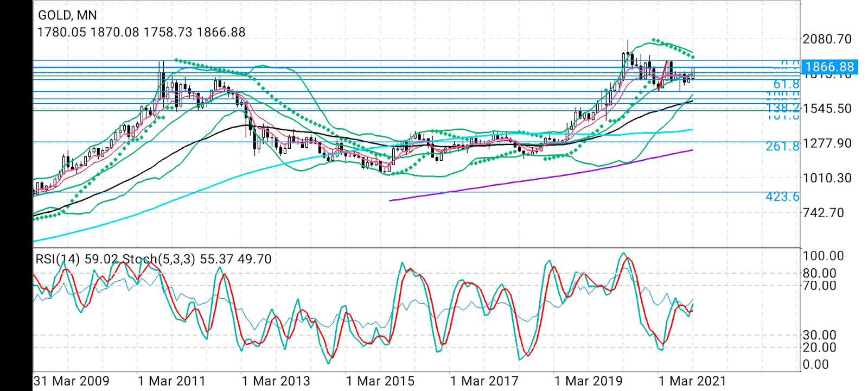Select the 423.6 Fibonacci level label
Image resolution: width=868 pixels, height=391 pixels.
coord(782,197)
